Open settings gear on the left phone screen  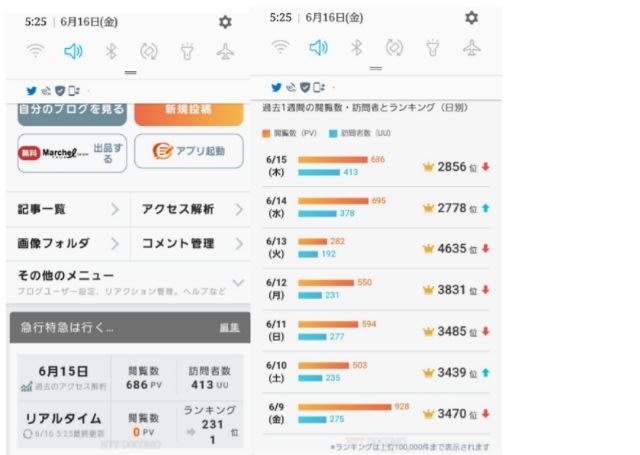225,21
